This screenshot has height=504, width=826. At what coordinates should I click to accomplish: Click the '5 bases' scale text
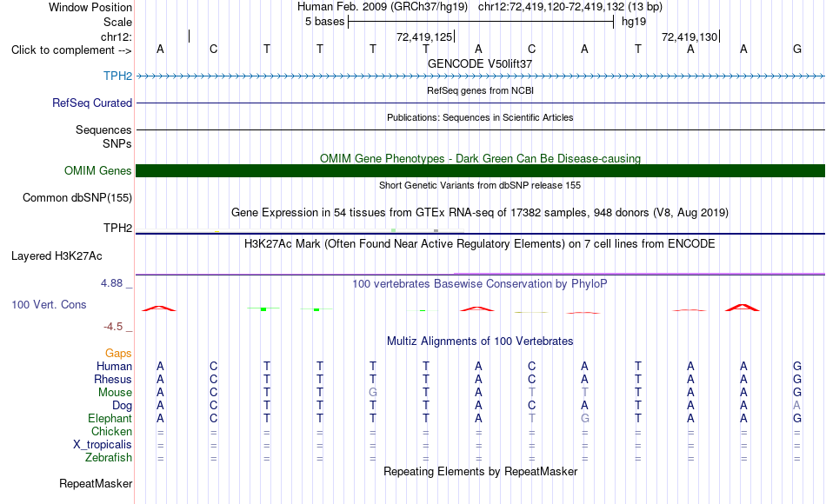click(324, 22)
